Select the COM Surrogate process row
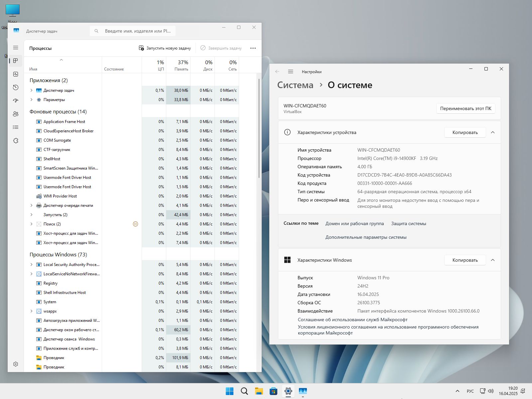532x399 pixels. point(132,140)
